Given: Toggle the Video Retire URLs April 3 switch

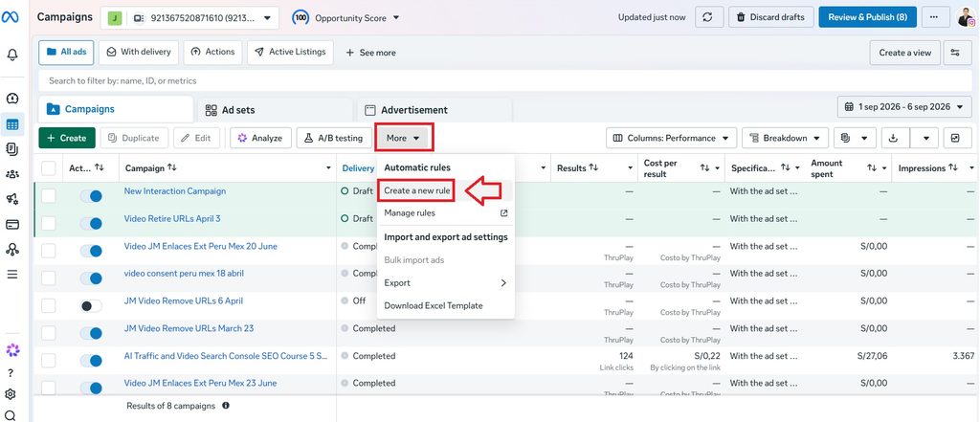Looking at the screenshot, I should (91, 223).
